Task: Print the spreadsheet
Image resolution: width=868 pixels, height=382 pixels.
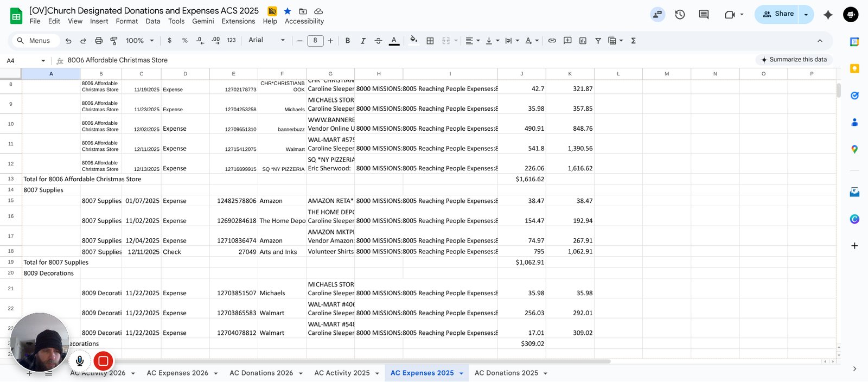Action: click(x=99, y=41)
